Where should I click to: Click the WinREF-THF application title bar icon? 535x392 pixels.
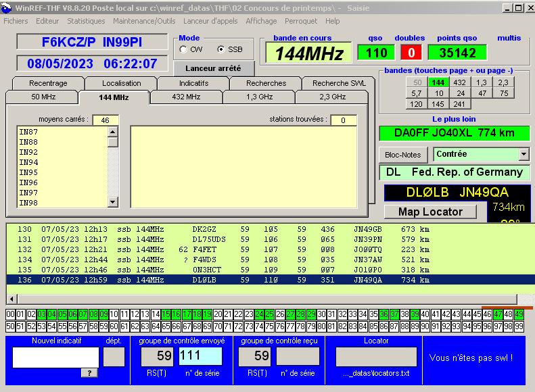pyautogui.click(x=7, y=8)
